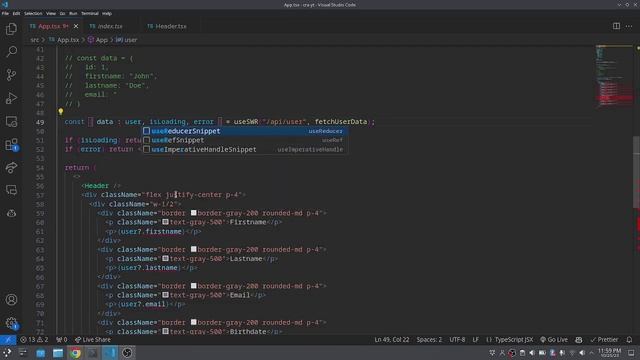
Task: Expand the App breadcrumb symbol
Action: 98,40
